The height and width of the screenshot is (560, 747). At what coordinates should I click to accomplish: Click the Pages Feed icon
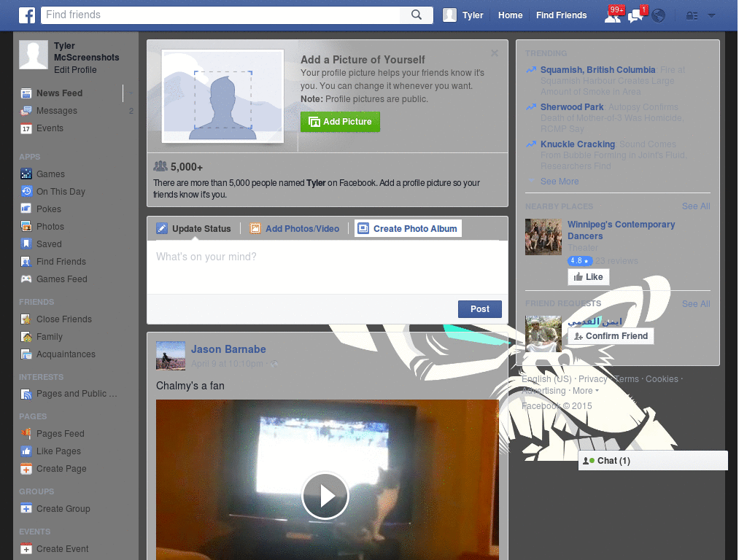26,433
